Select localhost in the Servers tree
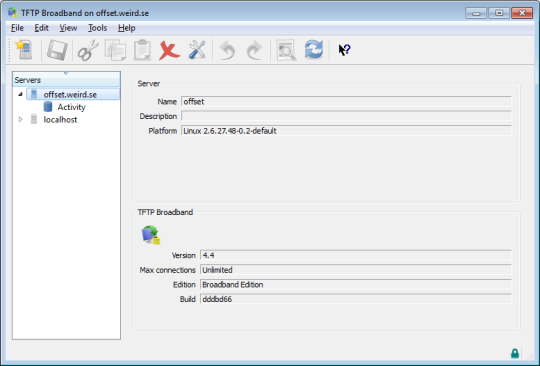The width and height of the screenshot is (540, 366). (x=60, y=119)
